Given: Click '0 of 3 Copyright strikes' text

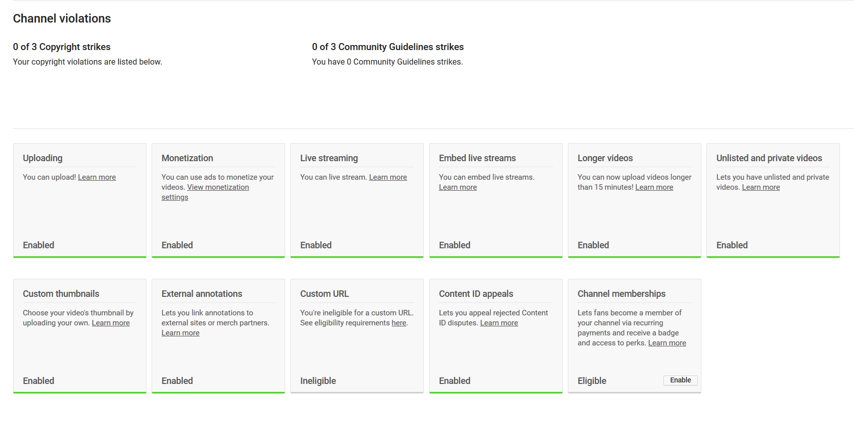Looking at the screenshot, I should (62, 47).
